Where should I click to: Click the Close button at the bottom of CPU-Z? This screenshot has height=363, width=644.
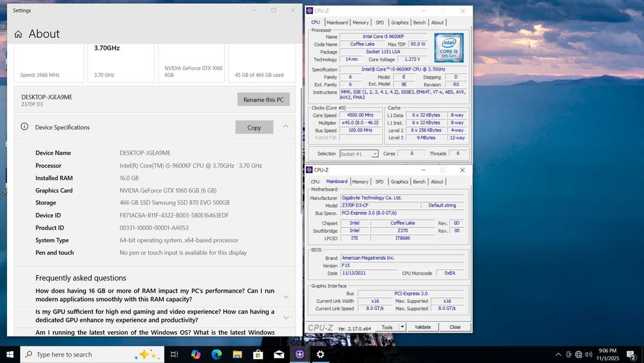(455, 327)
